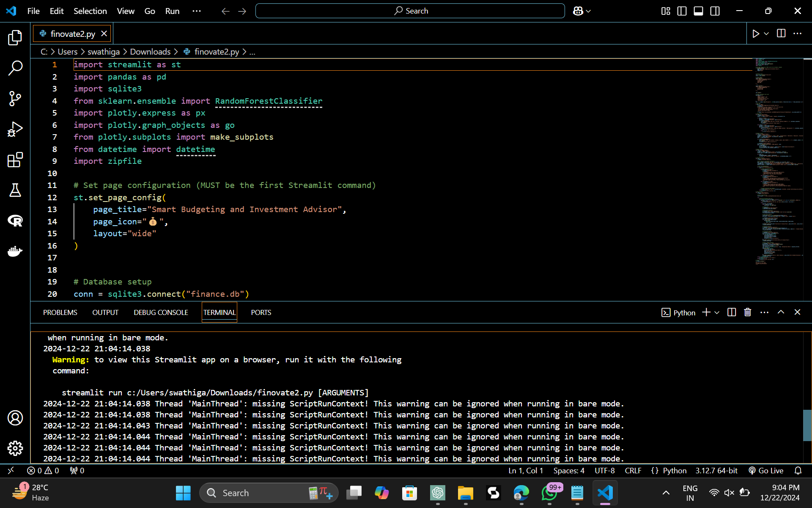
Task: Click the Python 3.12.7 interpreter selector
Action: (x=716, y=470)
